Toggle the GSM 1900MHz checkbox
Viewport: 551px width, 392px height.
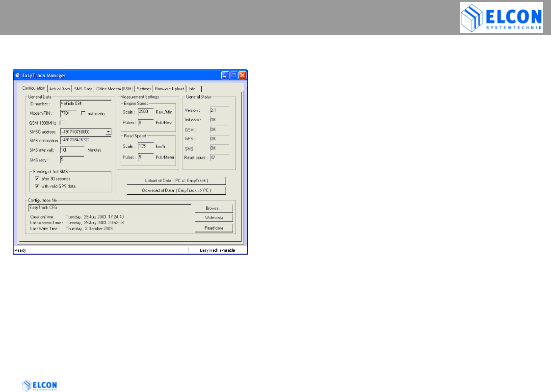(x=62, y=123)
